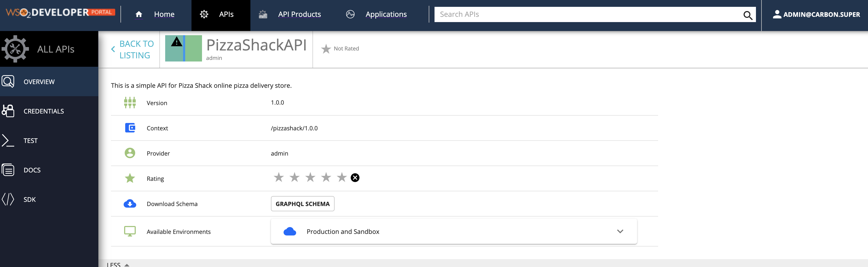Click the Download Schema cloud icon
The width and height of the screenshot is (868, 267).
130,204
